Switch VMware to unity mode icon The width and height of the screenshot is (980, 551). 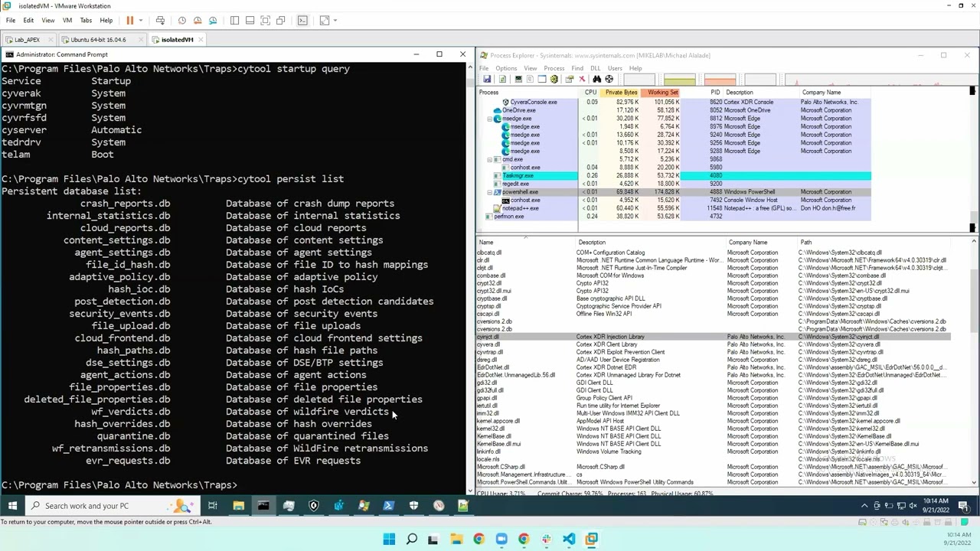click(x=280, y=21)
